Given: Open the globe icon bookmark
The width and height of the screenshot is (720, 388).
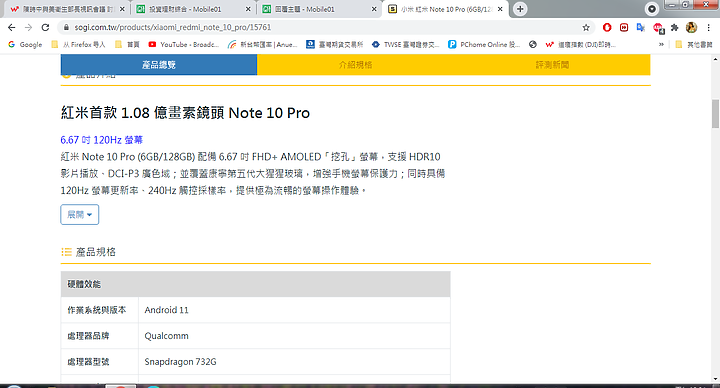Looking at the screenshot, I should tap(533, 45).
